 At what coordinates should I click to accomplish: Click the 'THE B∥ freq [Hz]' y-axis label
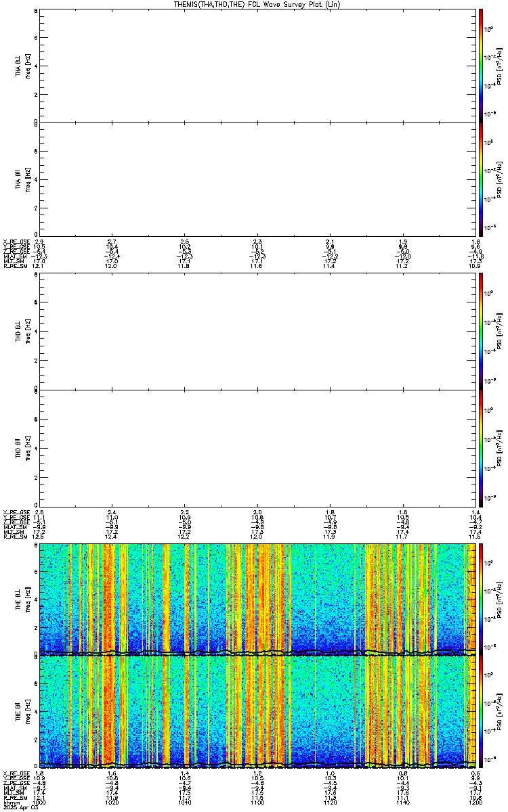click(x=22, y=712)
